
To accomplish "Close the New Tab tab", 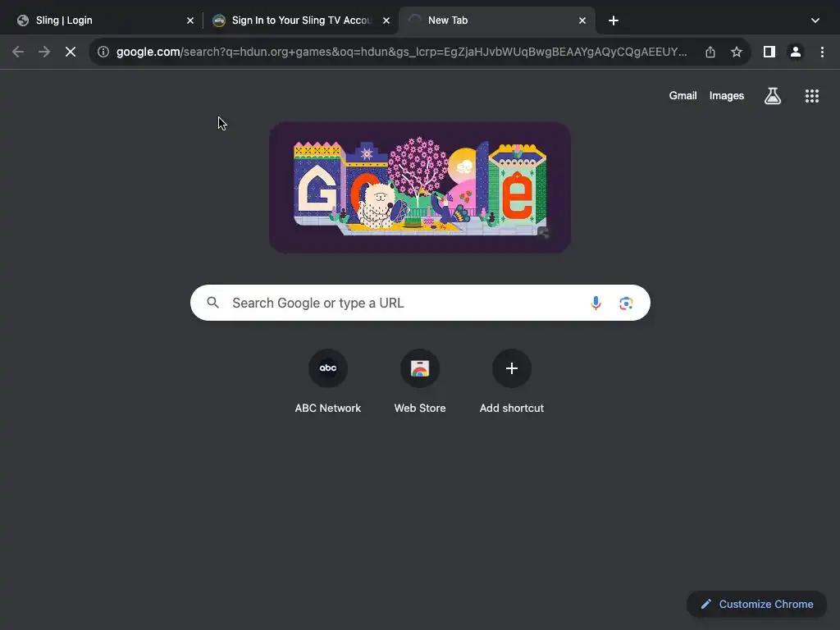I will tap(582, 21).
